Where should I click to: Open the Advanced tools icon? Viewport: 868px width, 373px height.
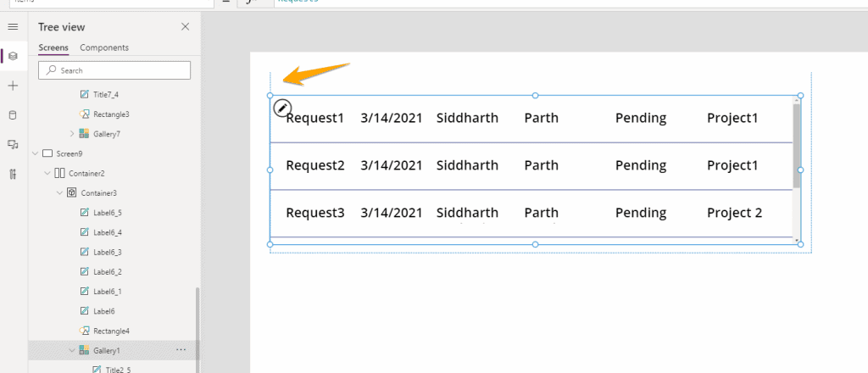point(13,175)
